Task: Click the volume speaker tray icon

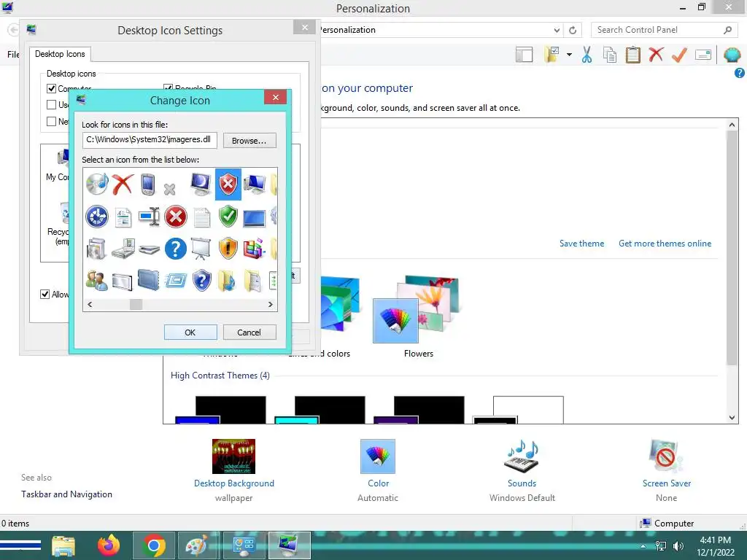Action: 678,546
